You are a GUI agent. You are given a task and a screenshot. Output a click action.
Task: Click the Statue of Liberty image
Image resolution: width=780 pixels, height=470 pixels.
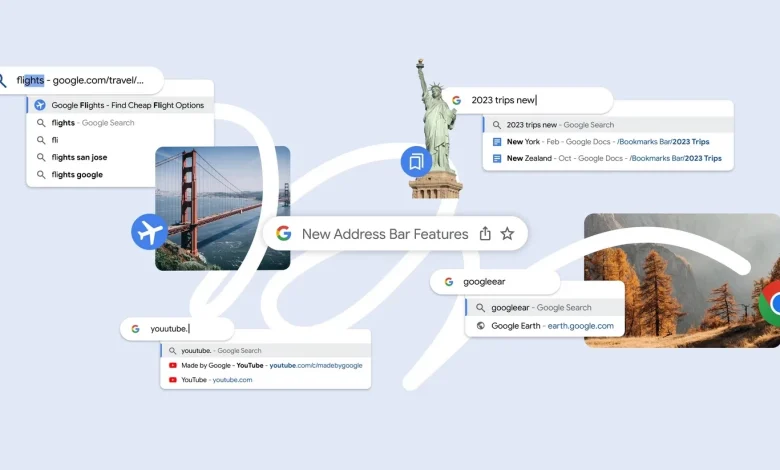click(436, 128)
